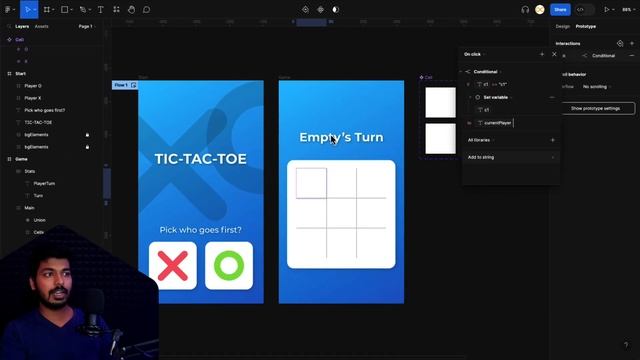Select the Start frame layer
This screenshot has width=640, height=360.
20,73
